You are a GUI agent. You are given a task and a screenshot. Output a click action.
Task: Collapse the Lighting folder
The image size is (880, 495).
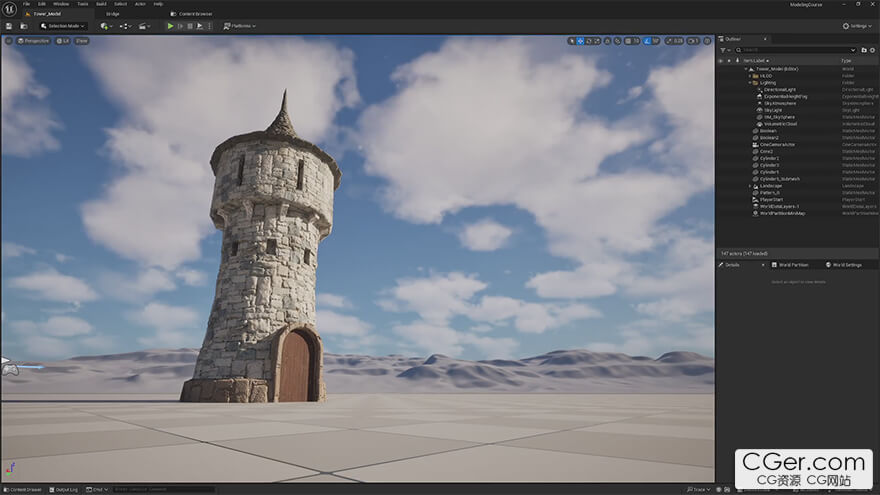click(750, 82)
